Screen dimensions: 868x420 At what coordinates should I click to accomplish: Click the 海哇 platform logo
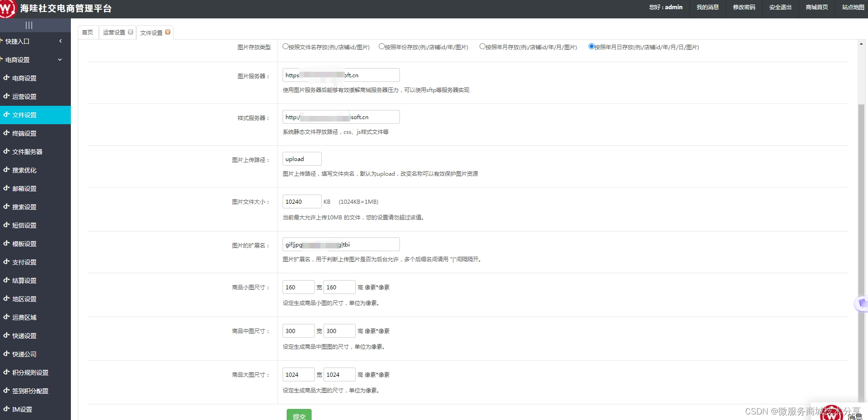[x=8, y=8]
